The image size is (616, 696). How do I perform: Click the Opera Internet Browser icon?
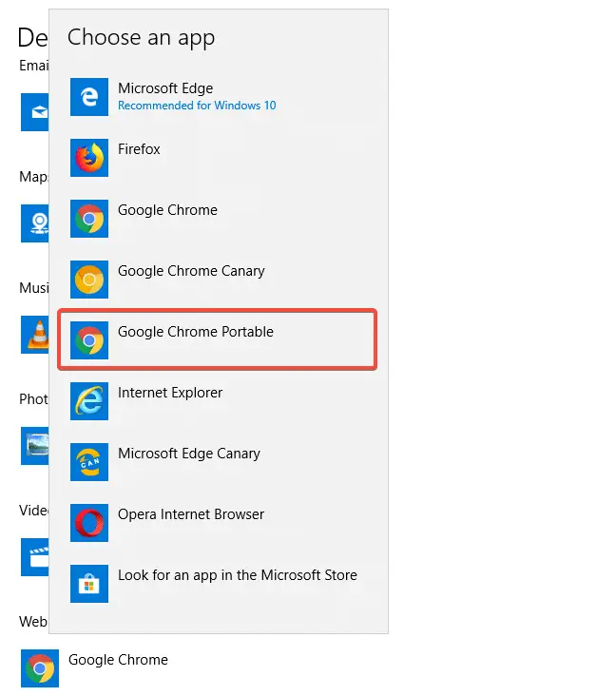[x=89, y=522]
